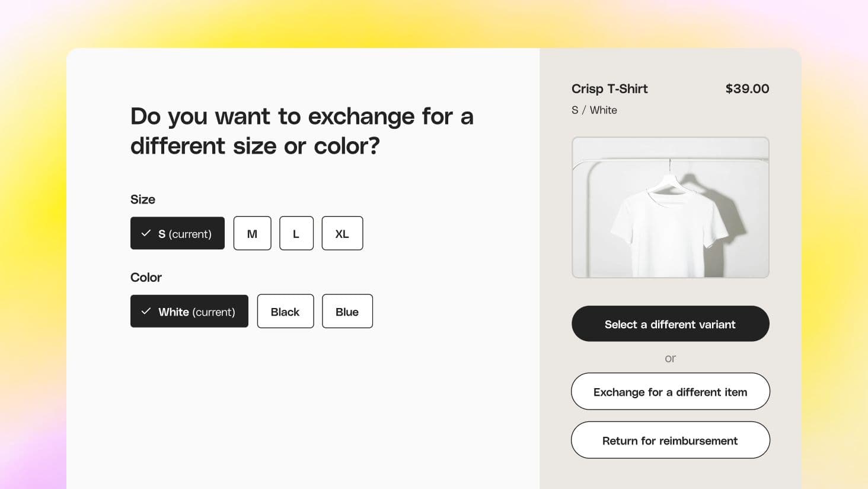Click the checkmark icon on the White color option
Viewport: 868px width, 489px height.
pos(146,312)
